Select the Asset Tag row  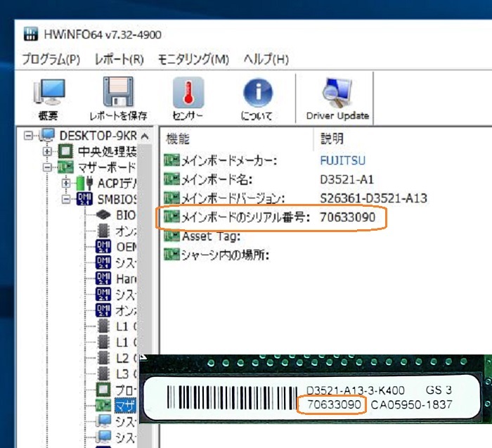pyautogui.click(x=202, y=236)
